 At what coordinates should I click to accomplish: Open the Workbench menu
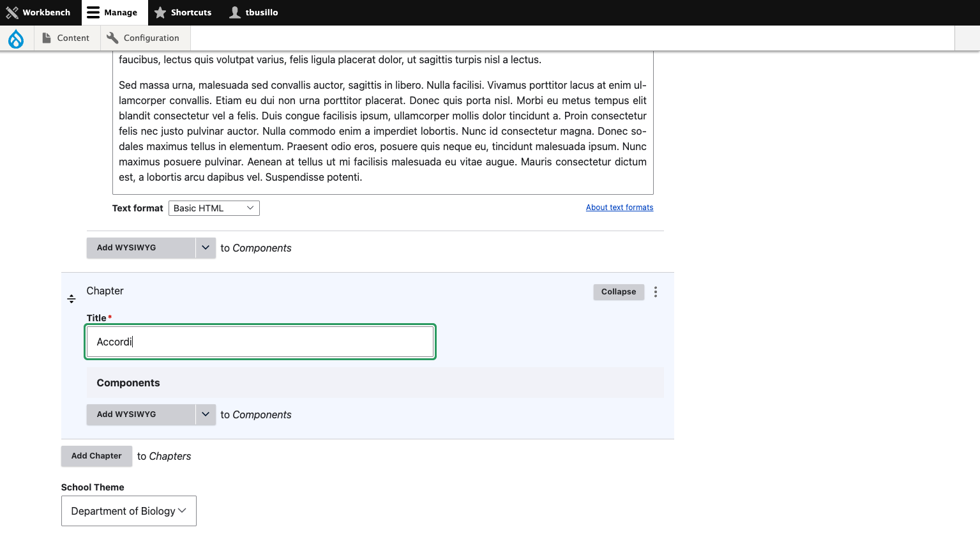coord(38,13)
